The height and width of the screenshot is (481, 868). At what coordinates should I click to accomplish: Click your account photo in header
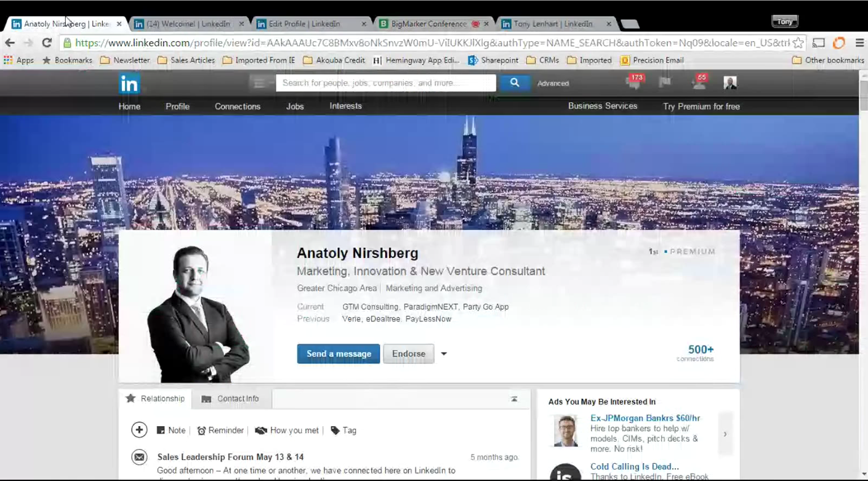(730, 83)
